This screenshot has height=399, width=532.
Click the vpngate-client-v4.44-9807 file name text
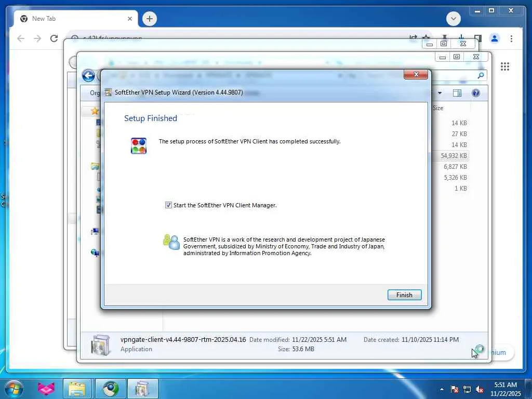pos(183,339)
